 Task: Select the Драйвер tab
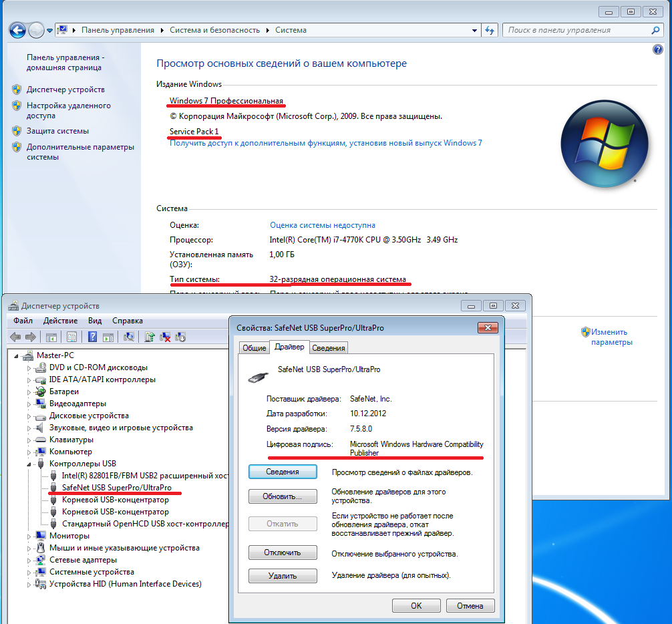pos(289,347)
